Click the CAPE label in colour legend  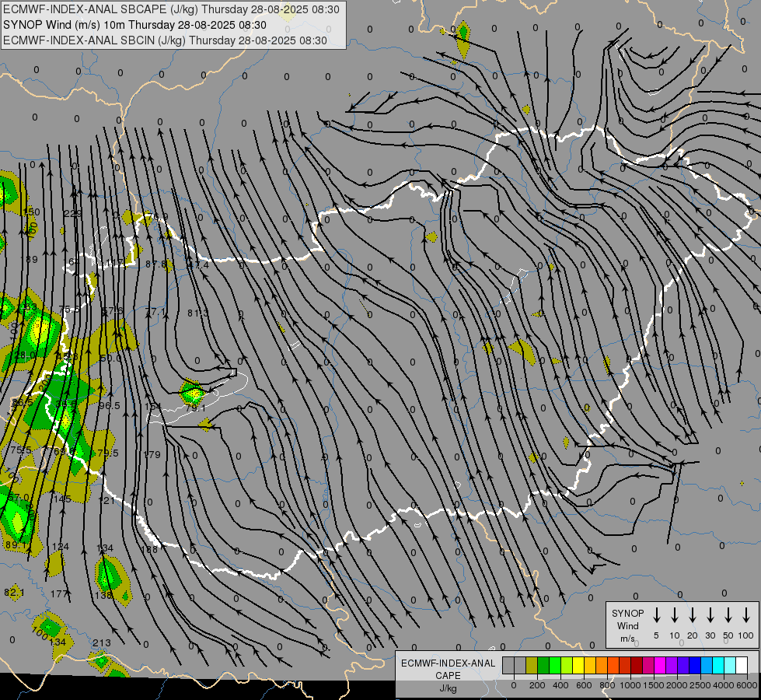[448, 676]
